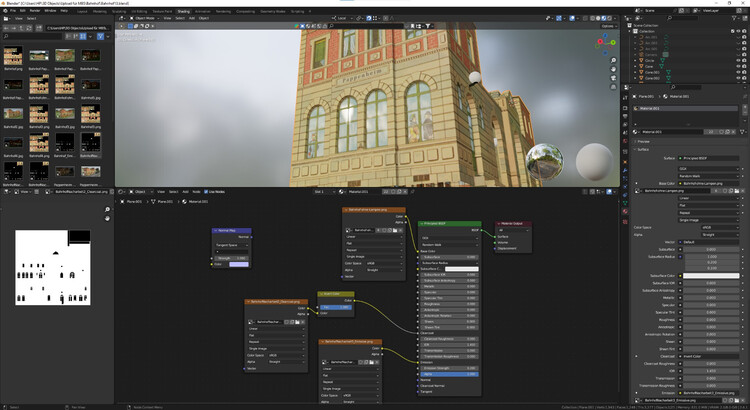Click the image editor pan hand icon
The width and height of the screenshot is (750, 410).
click(107, 218)
